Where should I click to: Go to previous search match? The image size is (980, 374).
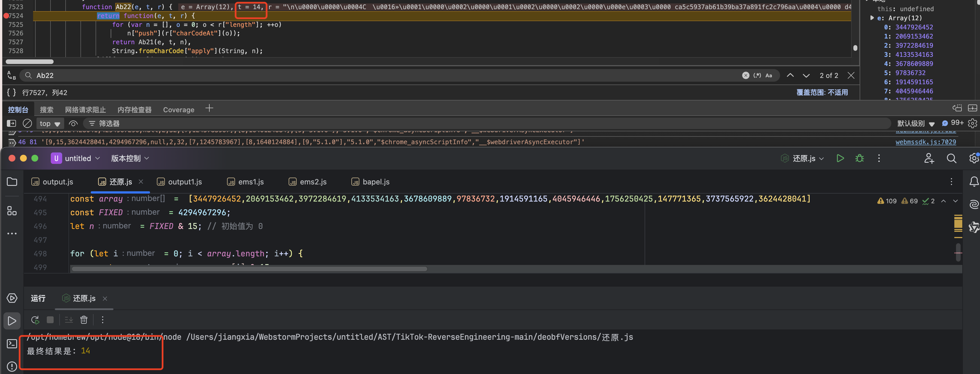790,75
